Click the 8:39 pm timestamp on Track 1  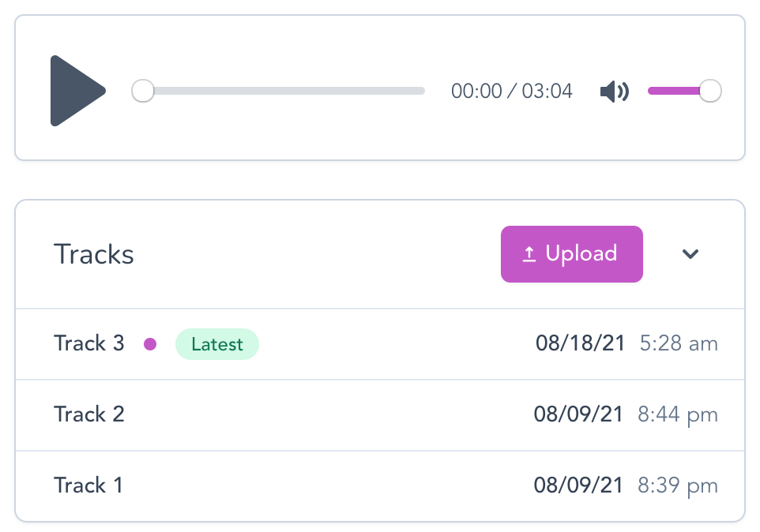coord(678,485)
